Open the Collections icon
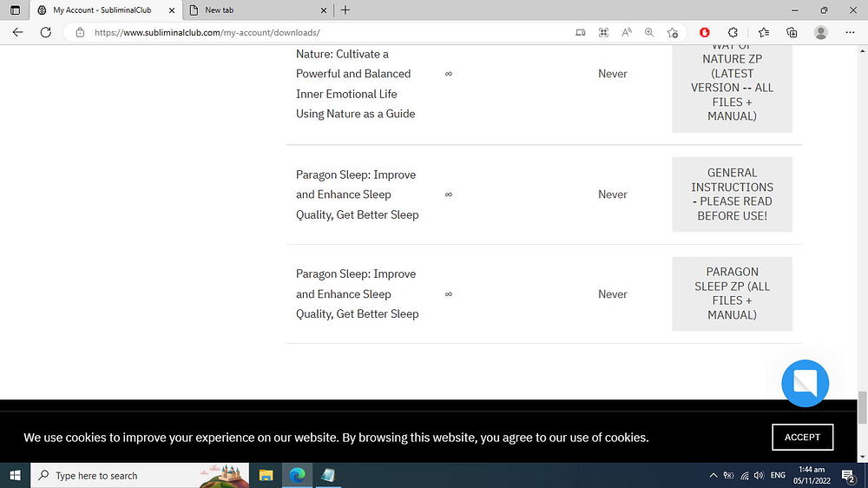 click(792, 33)
